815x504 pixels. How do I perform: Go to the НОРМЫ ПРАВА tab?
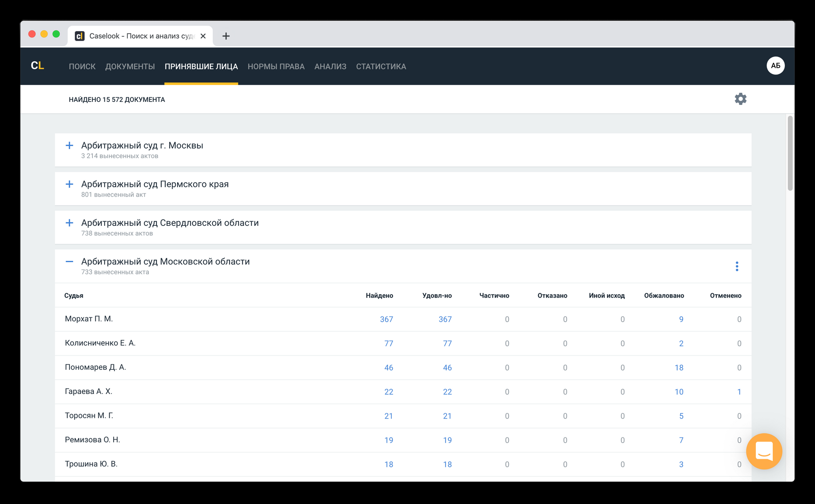click(x=276, y=67)
